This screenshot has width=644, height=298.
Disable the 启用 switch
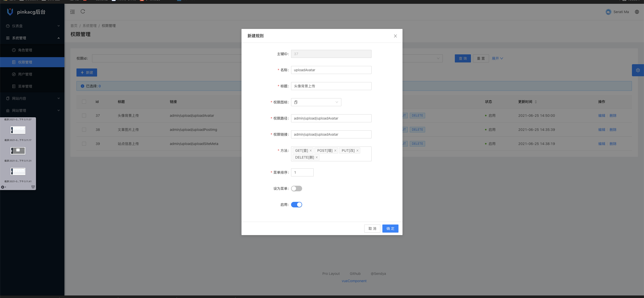296,205
